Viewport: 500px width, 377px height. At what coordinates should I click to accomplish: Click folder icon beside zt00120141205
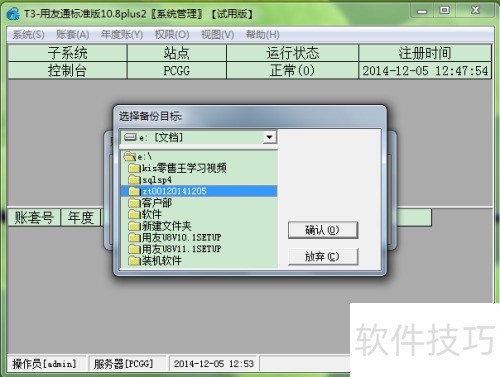point(135,191)
